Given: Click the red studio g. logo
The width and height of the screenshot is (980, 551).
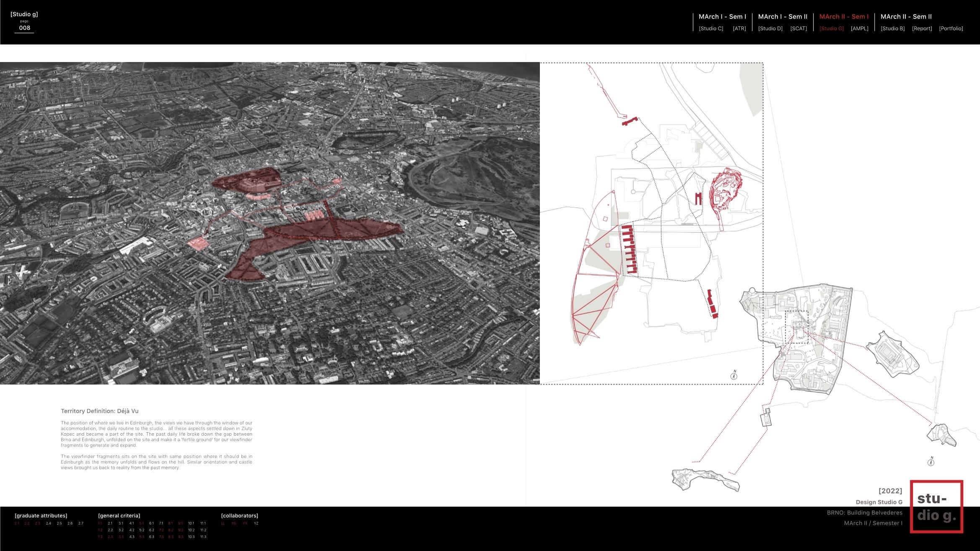Looking at the screenshot, I should (936, 507).
